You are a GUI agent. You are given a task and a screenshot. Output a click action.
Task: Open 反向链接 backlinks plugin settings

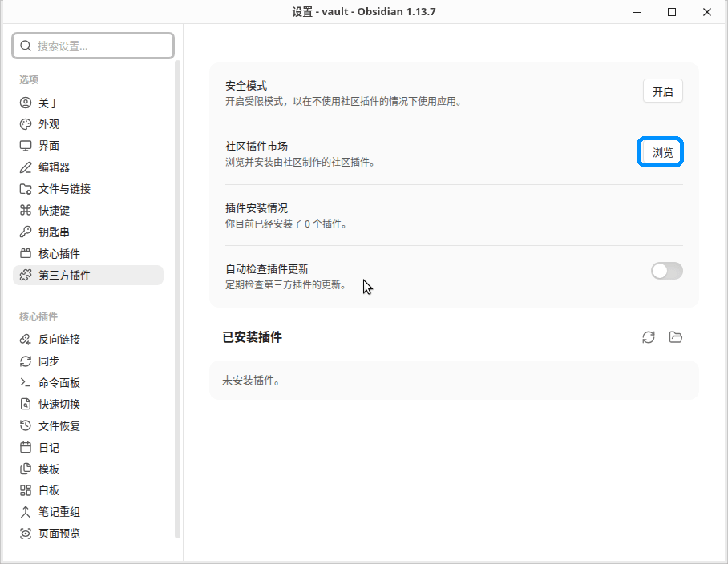click(x=88, y=340)
